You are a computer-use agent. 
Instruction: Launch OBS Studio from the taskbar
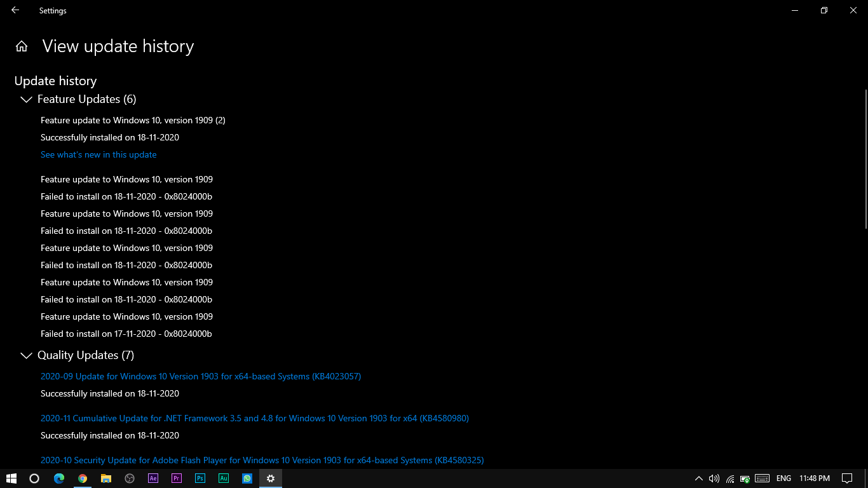pos(130,478)
